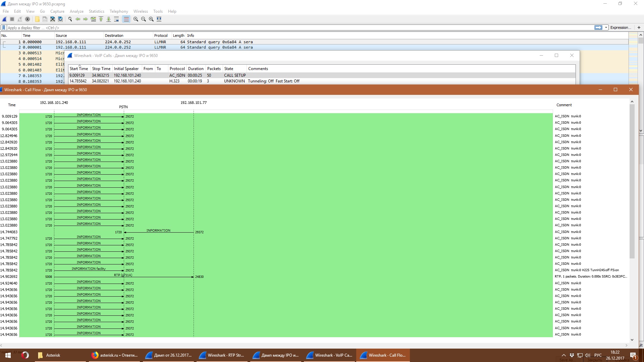This screenshot has height=362, width=644.
Task: Reload the capture file
Action: point(60,19)
